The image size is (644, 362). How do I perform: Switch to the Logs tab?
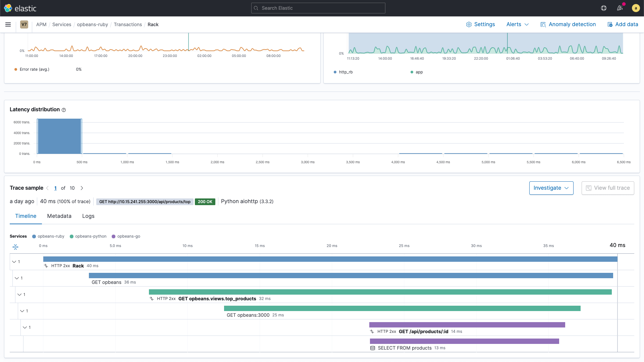click(x=88, y=216)
